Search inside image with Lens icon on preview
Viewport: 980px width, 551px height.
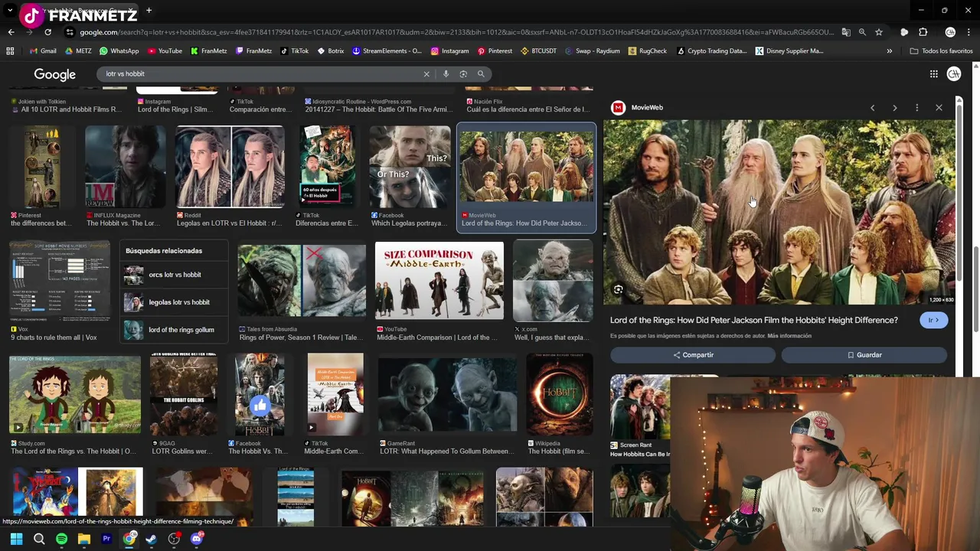(618, 290)
